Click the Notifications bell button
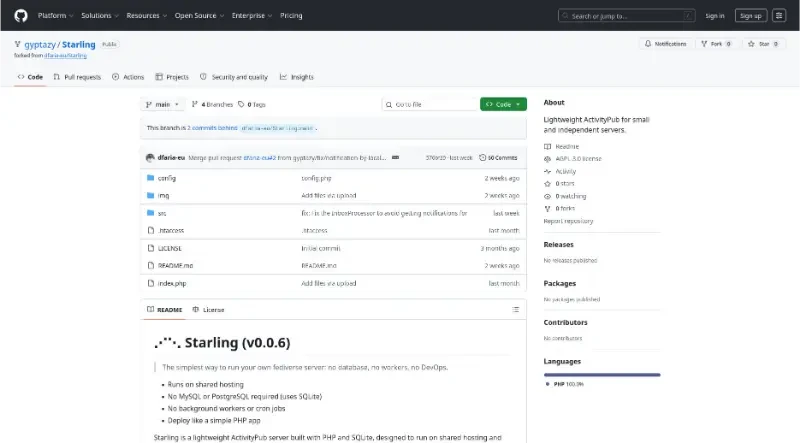Image resolution: width=800 pixels, height=443 pixels. coord(665,44)
